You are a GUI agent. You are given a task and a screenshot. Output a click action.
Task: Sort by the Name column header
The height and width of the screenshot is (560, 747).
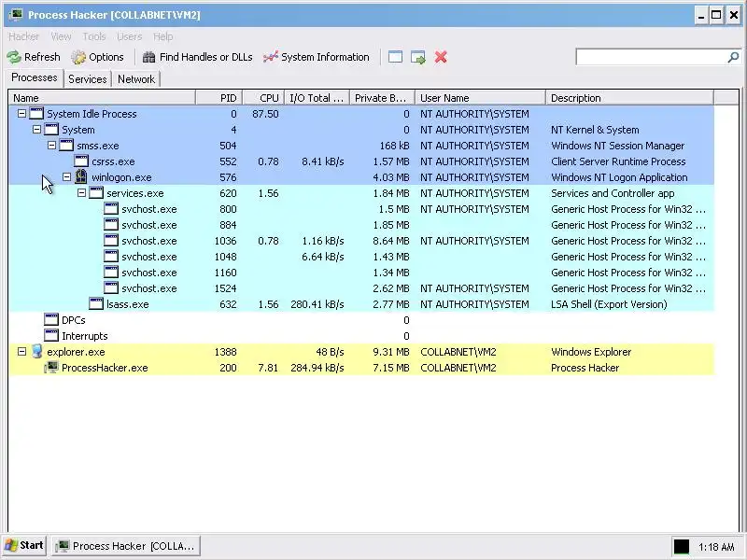(102, 98)
